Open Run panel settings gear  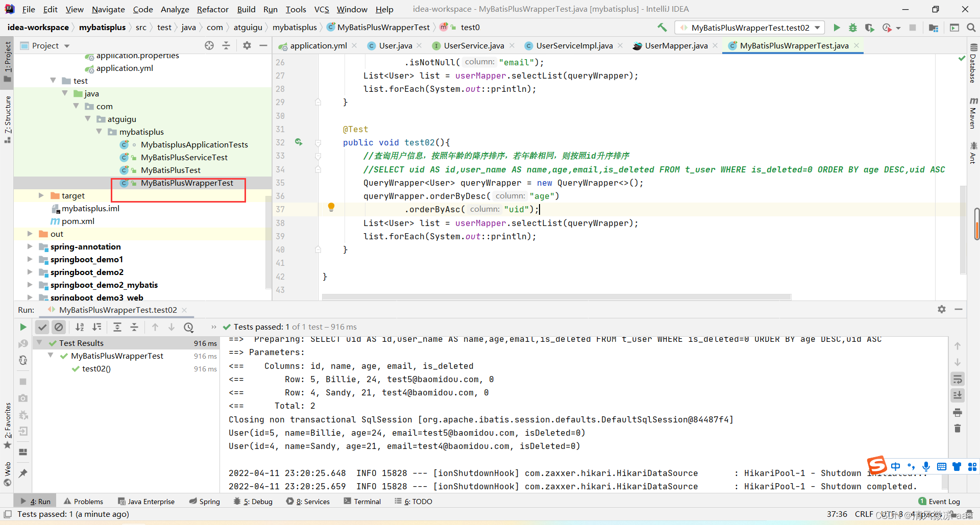pyautogui.click(x=942, y=309)
